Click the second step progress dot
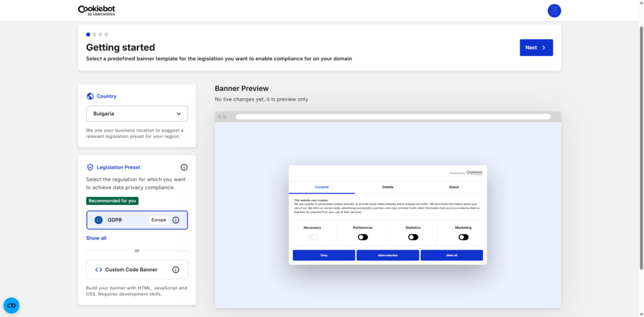Viewport: 644px width, 317px height. 94,35
